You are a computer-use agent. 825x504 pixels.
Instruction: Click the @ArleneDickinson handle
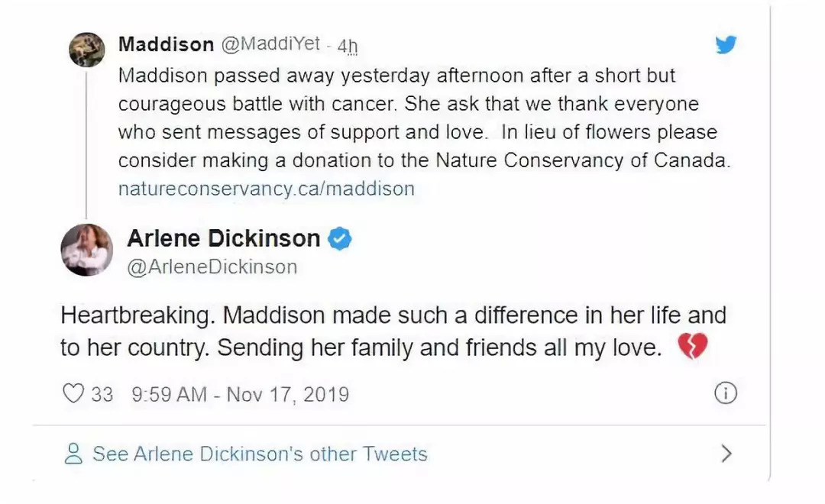(212, 267)
